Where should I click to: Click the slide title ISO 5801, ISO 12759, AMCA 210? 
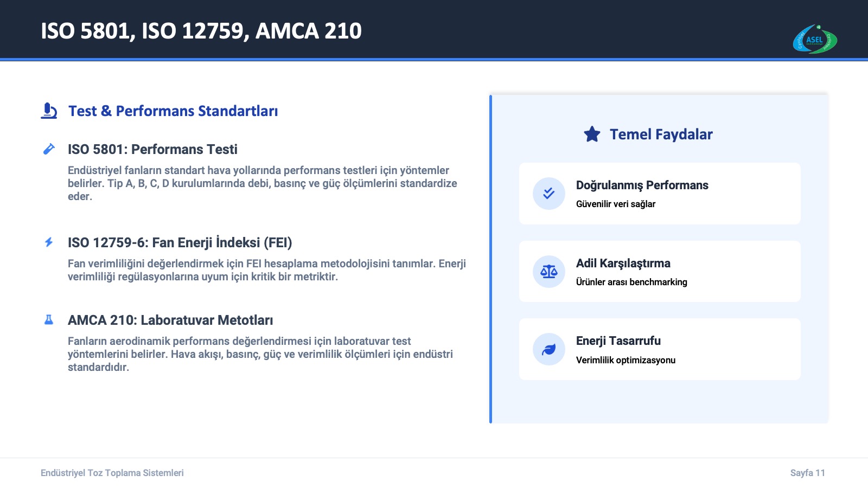(x=201, y=31)
